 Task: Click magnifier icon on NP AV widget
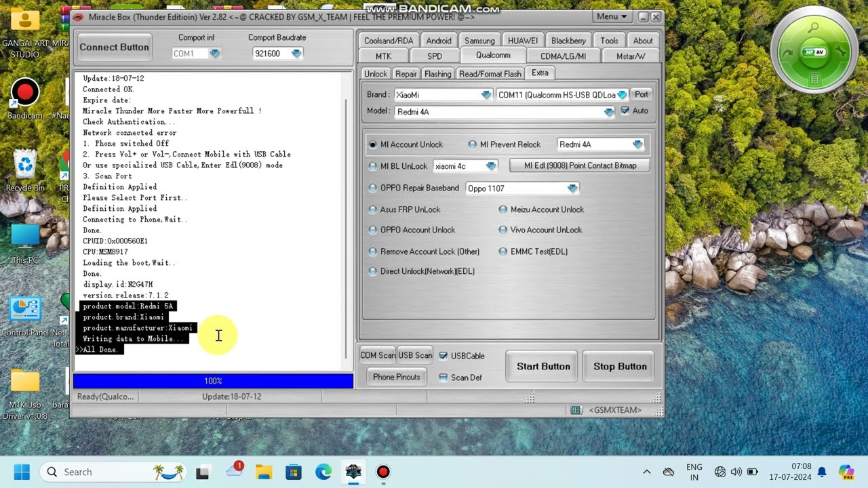pos(814,27)
